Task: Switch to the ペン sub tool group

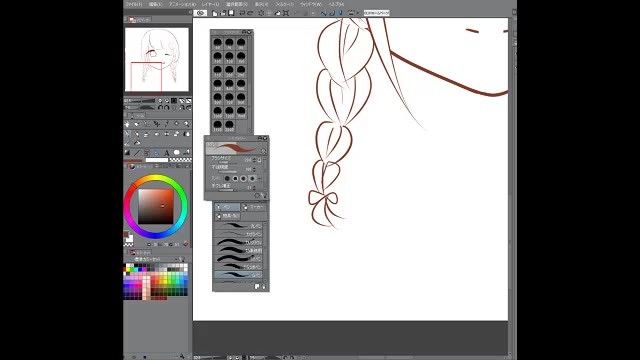Action: 227,207
